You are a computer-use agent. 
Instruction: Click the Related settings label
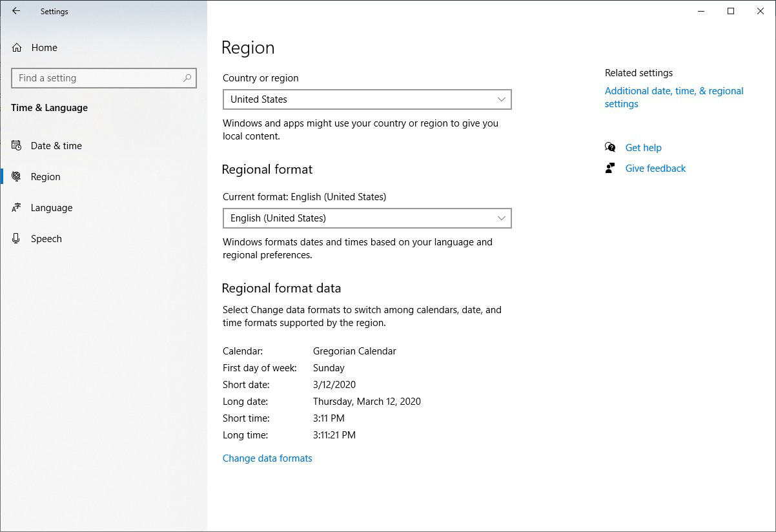pos(638,73)
